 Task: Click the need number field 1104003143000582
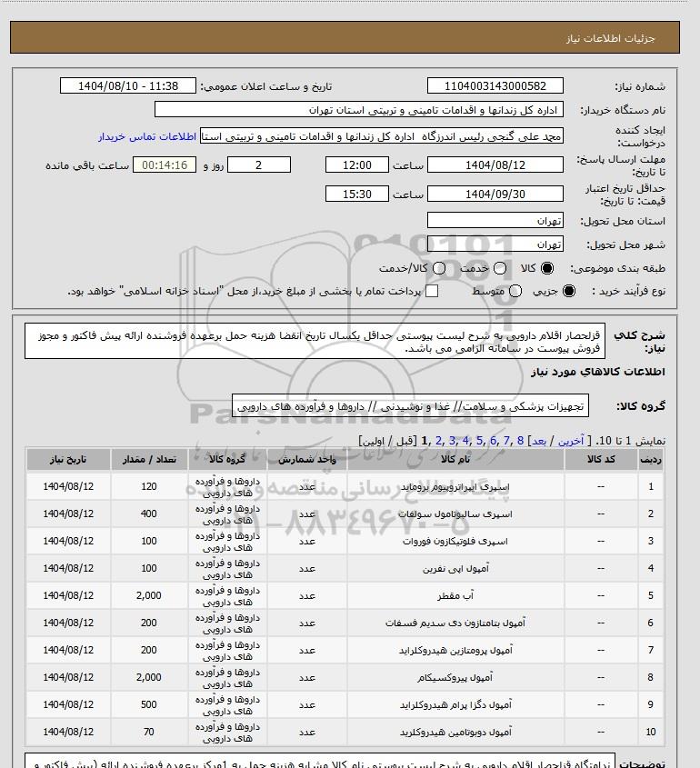[x=495, y=85]
